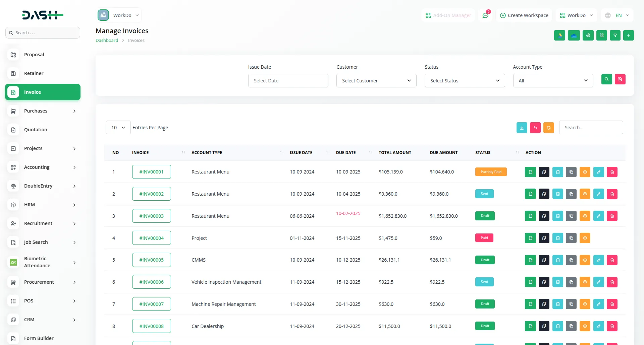The width and height of the screenshot is (644, 345).
Task: Duplicate invoice #INV00006 with copy icon
Action: pos(571,282)
